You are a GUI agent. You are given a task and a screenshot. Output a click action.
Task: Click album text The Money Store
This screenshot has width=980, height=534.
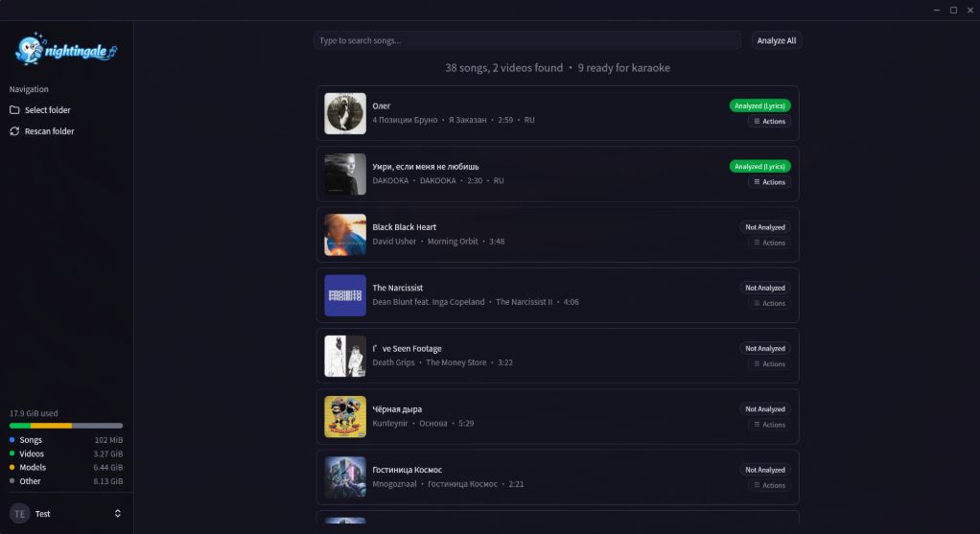click(x=455, y=362)
